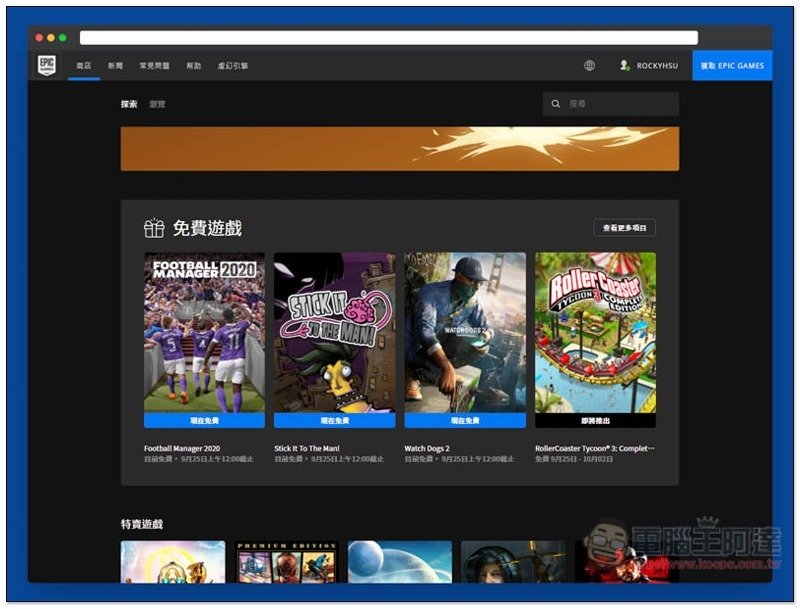Click the globe language icon
The image size is (800, 609).
[589, 65]
